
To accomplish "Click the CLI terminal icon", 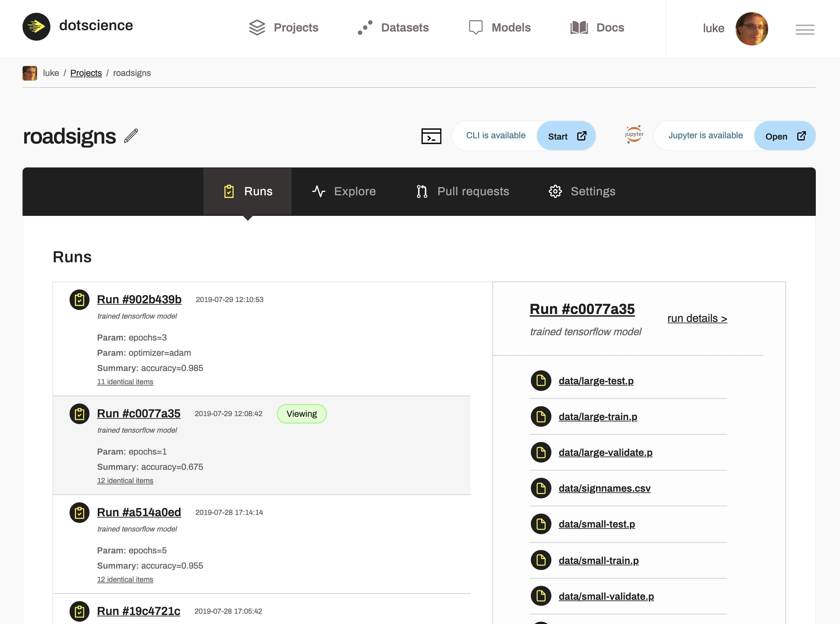I will (431, 136).
